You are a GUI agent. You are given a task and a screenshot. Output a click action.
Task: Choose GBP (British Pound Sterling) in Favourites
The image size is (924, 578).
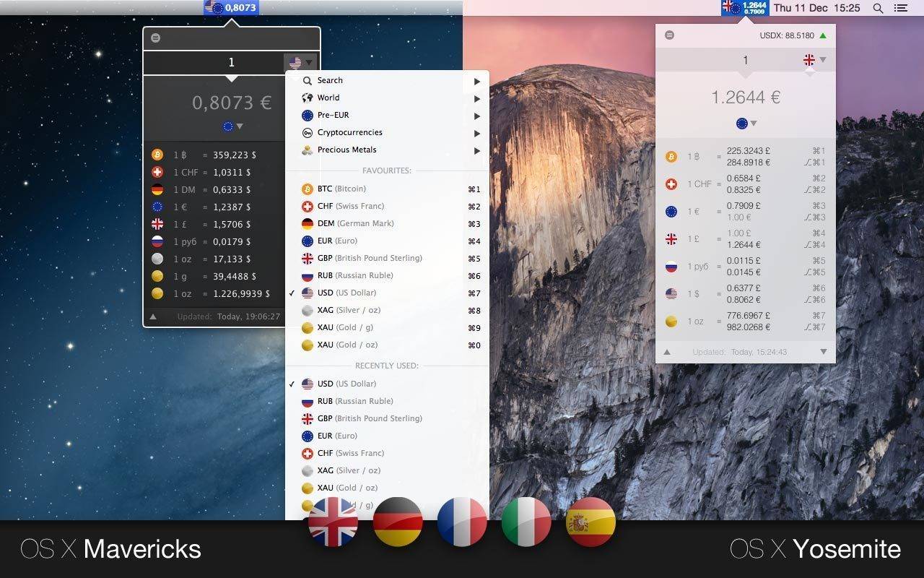point(387,258)
